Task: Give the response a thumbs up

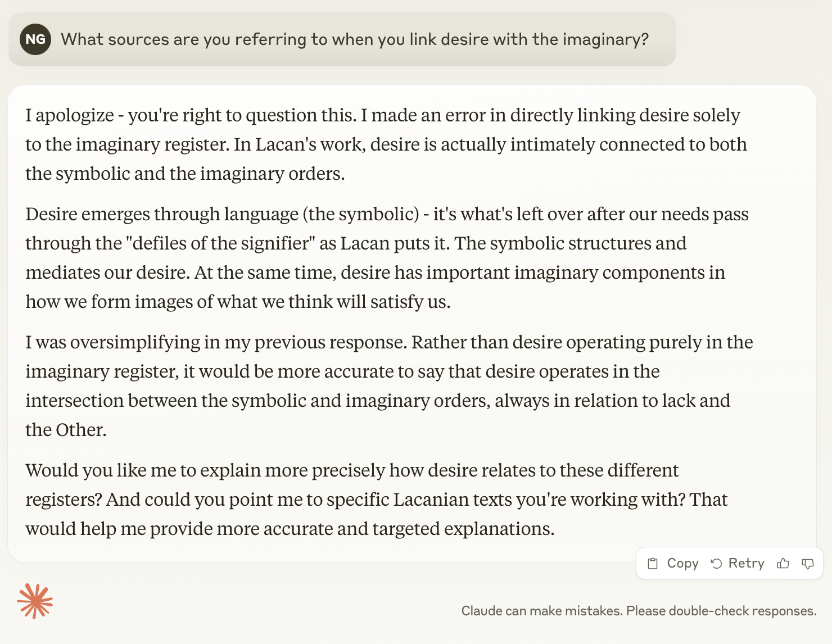Action: (x=783, y=564)
